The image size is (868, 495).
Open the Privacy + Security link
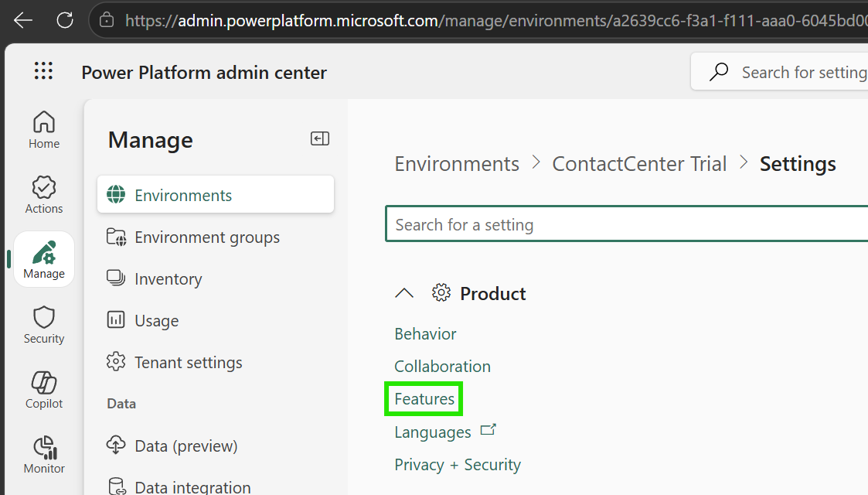(458, 465)
